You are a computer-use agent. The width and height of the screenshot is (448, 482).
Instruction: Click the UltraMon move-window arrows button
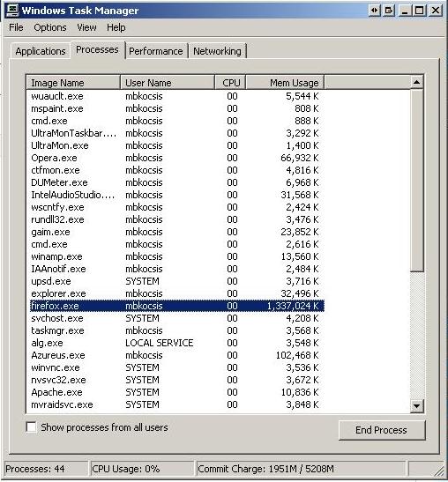(375, 11)
